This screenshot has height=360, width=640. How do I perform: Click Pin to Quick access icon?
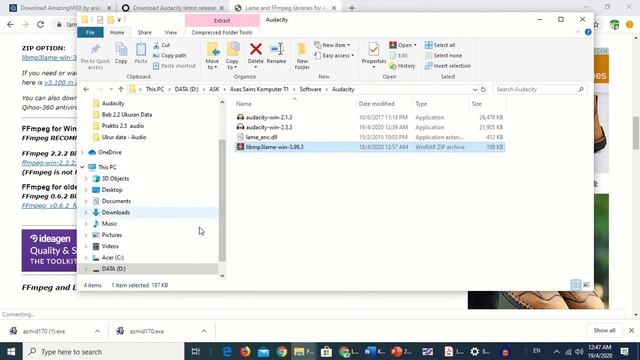coord(95,49)
